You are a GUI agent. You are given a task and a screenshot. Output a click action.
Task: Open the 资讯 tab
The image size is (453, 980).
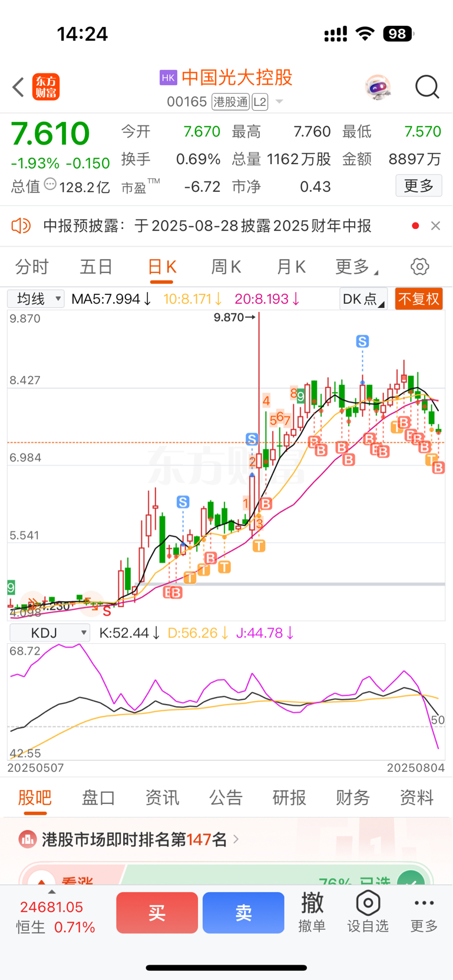pyautogui.click(x=162, y=798)
